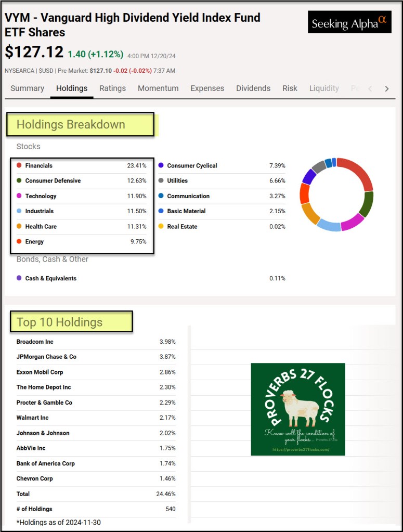Click the left arrow in tab bar
Screen dimensions: 403x532
pos(370,89)
